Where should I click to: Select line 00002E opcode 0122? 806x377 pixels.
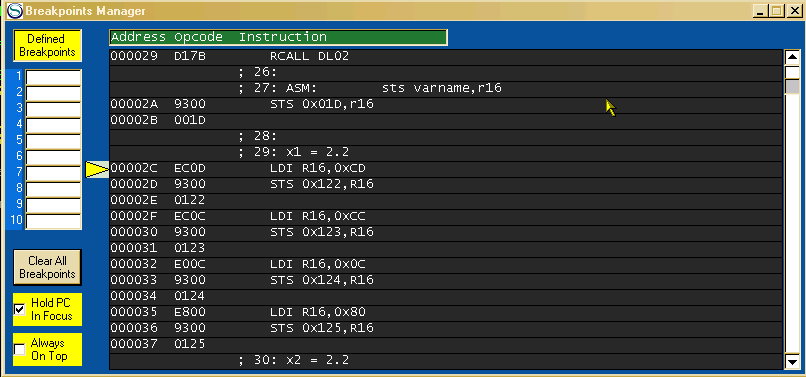[x=446, y=200]
